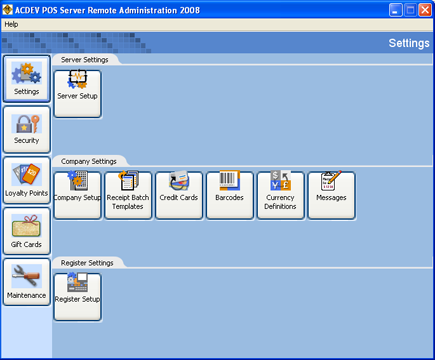Image resolution: width=435 pixels, height=360 pixels.
Task: Switch to the Maintenance section
Action: [x=27, y=282]
